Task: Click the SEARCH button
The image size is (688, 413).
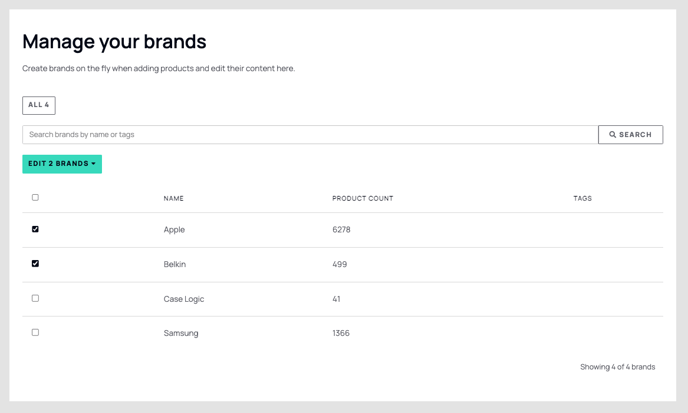Action: (631, 135)
